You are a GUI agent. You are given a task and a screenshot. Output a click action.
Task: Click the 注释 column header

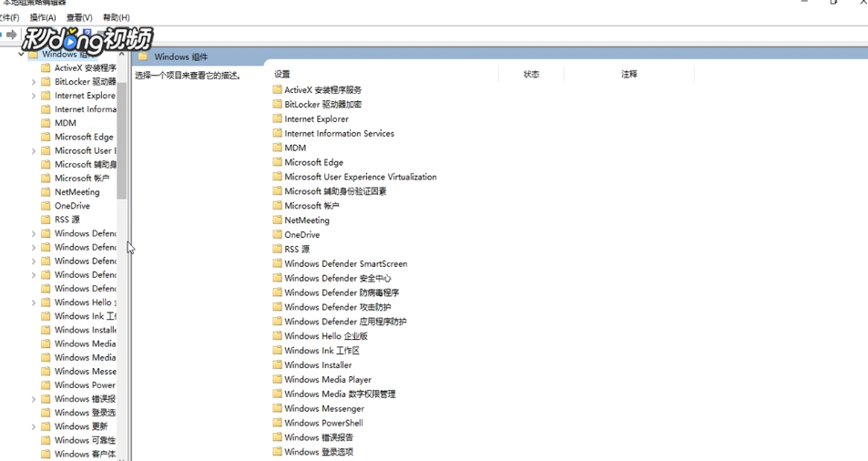coord(628,74)
